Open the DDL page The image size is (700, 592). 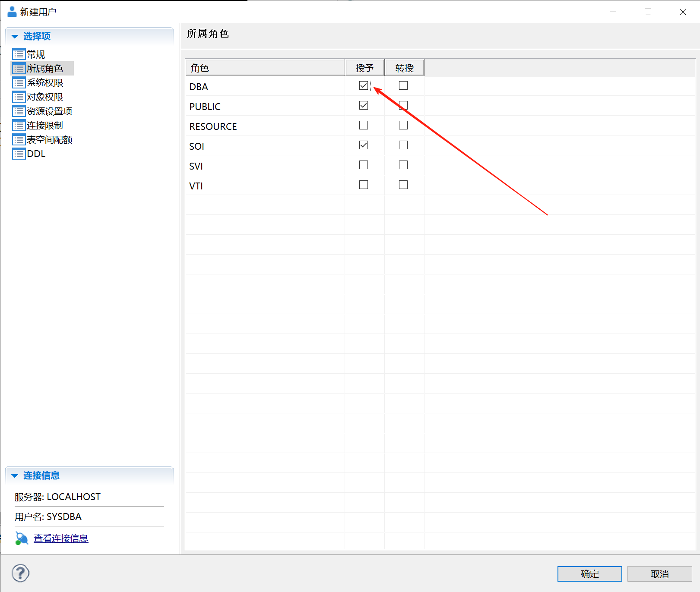click(x=36, y=154)
